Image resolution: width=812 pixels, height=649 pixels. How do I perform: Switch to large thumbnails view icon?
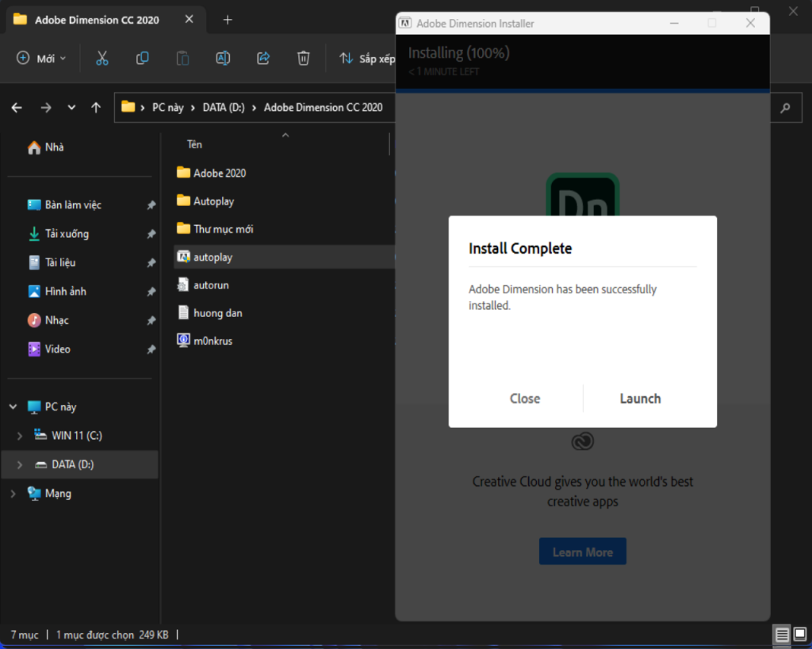coord(800,635)
